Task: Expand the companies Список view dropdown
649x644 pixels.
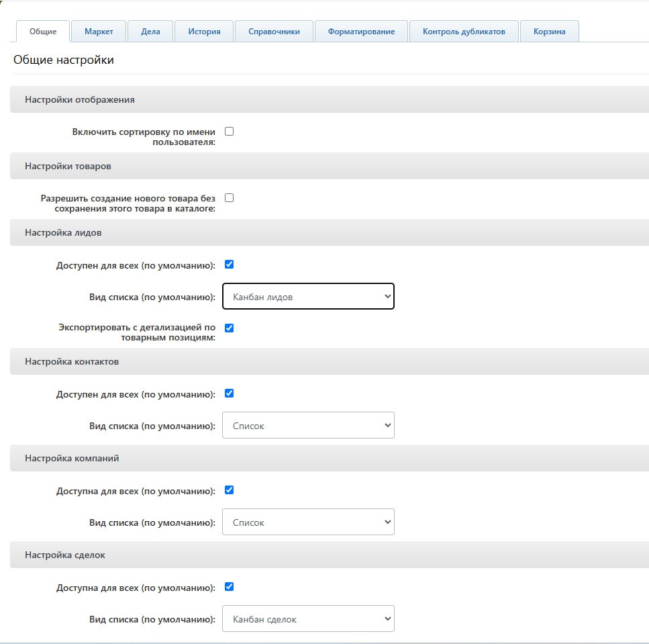Action: [308, 522]
